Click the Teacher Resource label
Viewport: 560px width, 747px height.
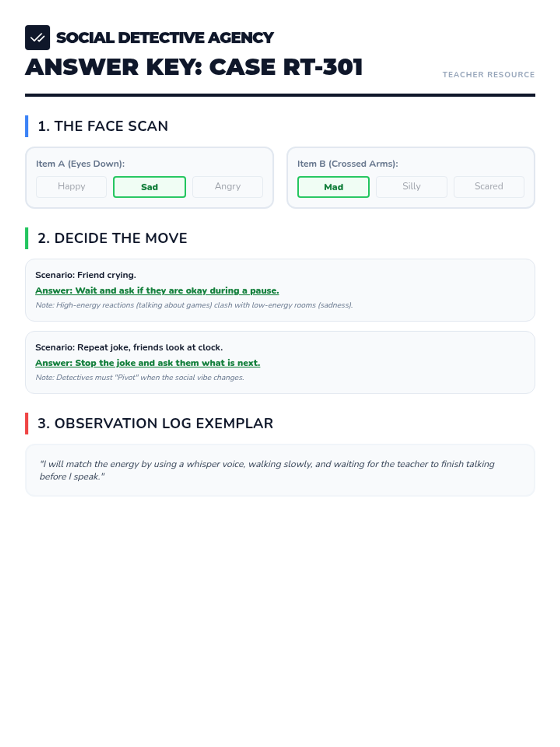pos(489,75)
